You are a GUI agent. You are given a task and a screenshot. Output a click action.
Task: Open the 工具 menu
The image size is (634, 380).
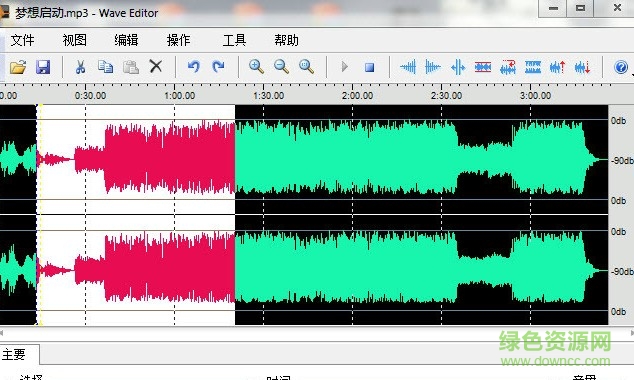click(235, 40)
